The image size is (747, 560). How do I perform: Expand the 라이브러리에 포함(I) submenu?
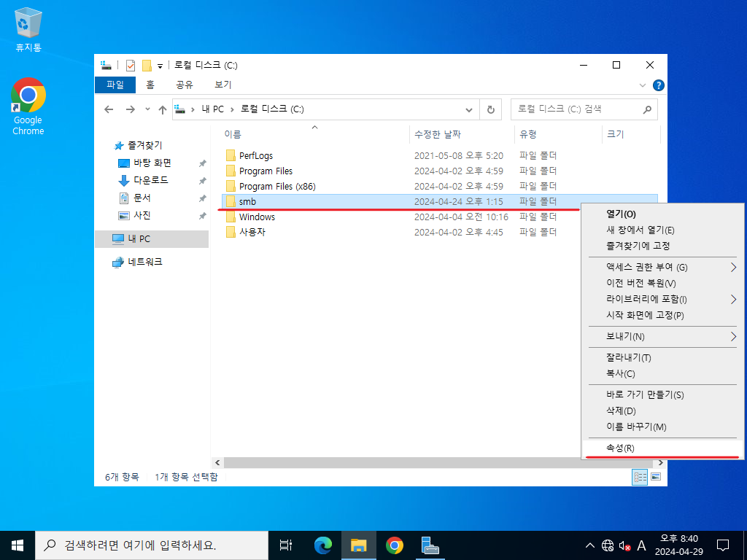(662, 299)
